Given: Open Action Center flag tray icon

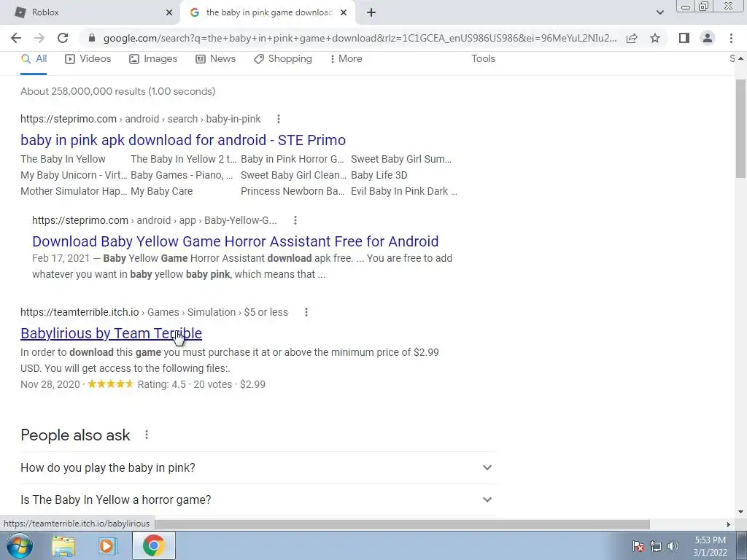Looking at the screenshot, I should pyautogui.click(x=638, y=546).
